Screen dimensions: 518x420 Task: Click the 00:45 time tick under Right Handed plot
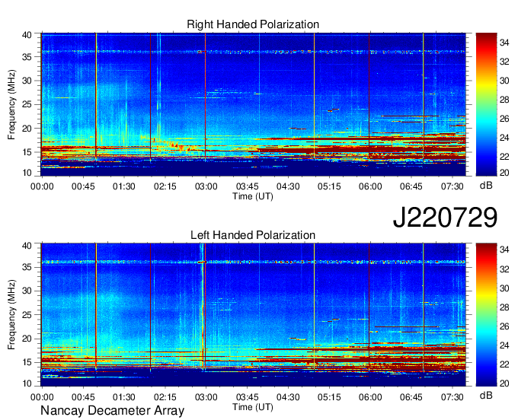pos(83,186)
